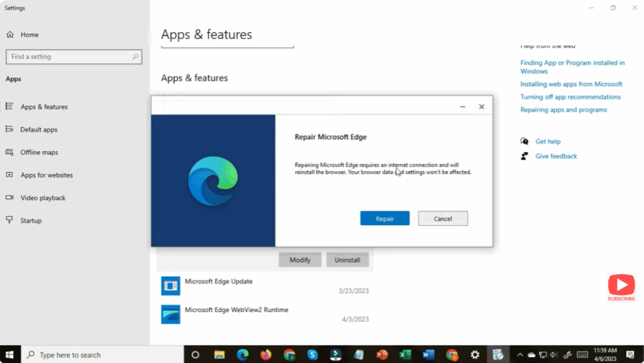Click the Find a setting search box

tap(74, 57)
